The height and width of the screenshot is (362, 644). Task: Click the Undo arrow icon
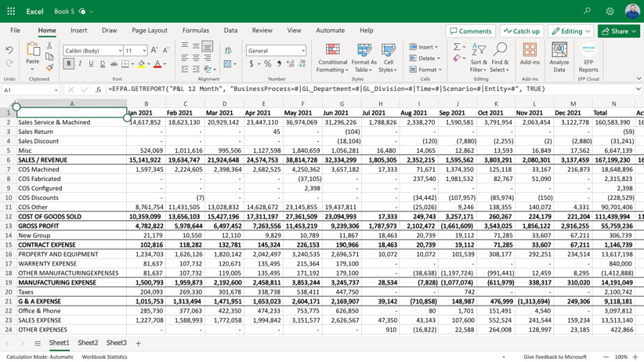(9, 50)
